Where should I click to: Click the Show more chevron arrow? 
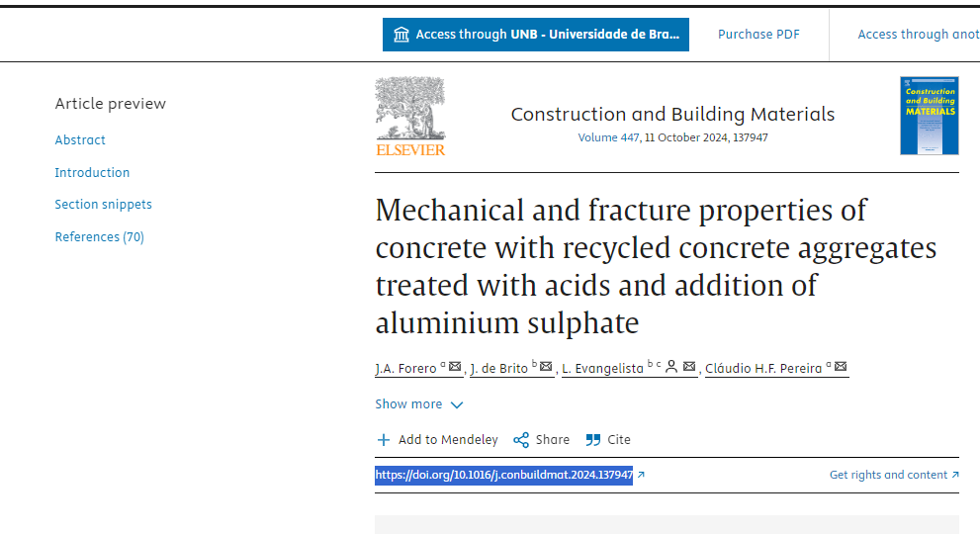pos(457,405)
